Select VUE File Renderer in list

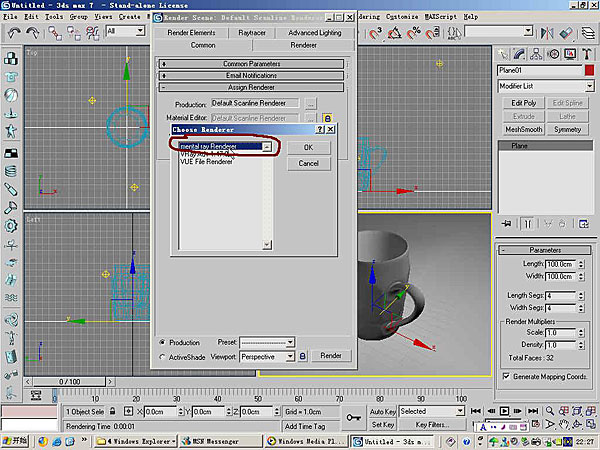pyautogui.click(x=206, y=162)
